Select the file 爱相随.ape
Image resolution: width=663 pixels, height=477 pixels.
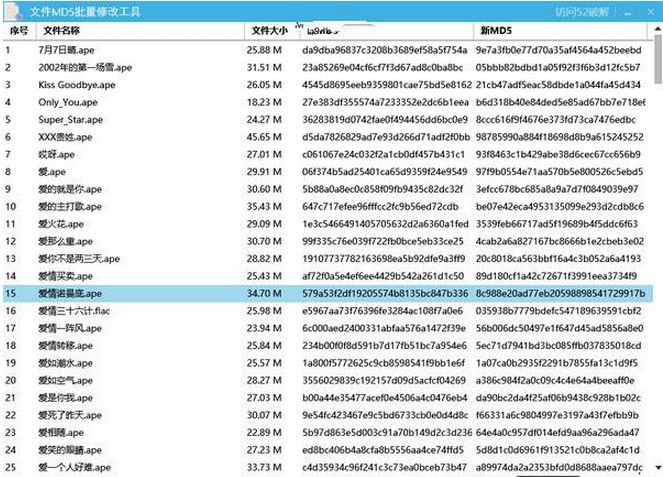click(61, 432)
